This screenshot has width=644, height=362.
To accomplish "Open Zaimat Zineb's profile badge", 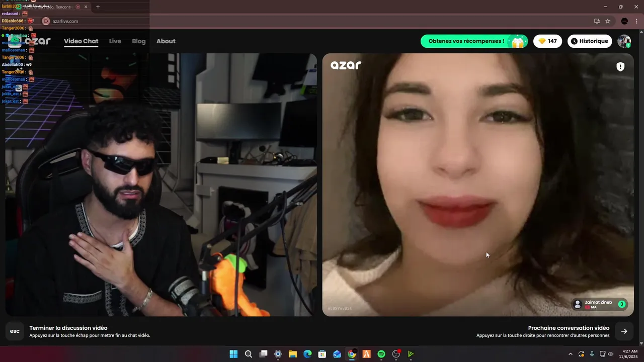I will 600,304.
